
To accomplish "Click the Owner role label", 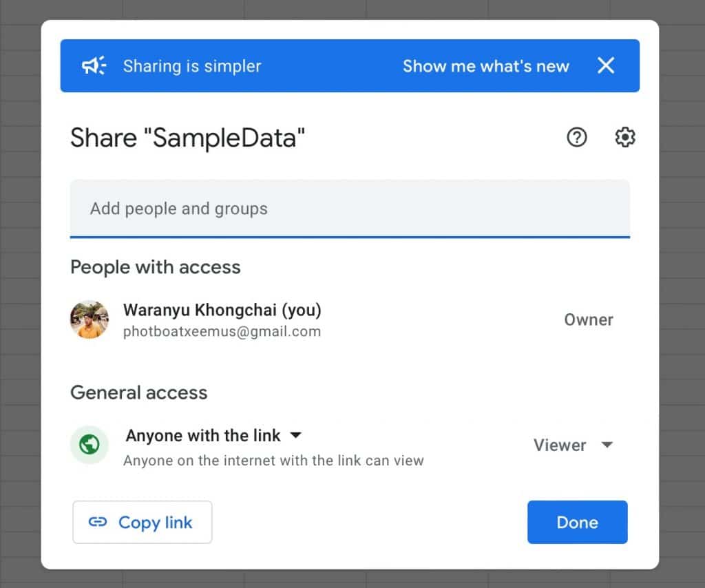I will [x=589, y=319].
